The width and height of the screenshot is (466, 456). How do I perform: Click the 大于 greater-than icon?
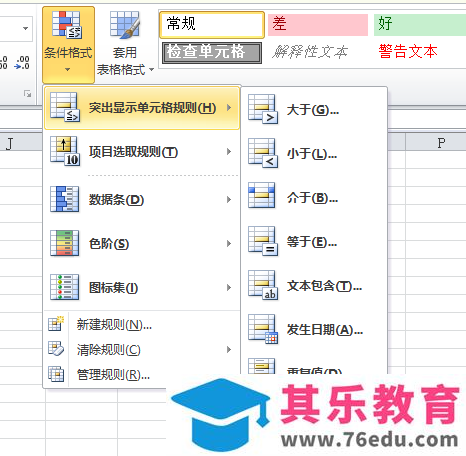tap(263, 109)
